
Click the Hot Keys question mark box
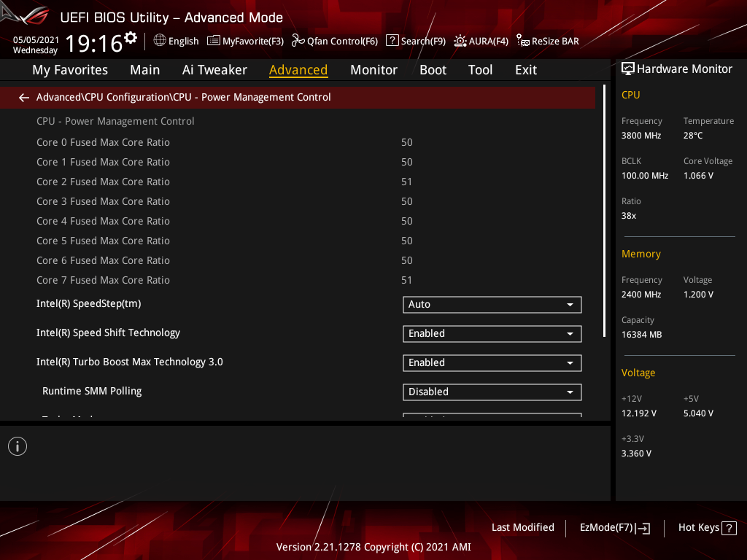click(x=729, y=528)
